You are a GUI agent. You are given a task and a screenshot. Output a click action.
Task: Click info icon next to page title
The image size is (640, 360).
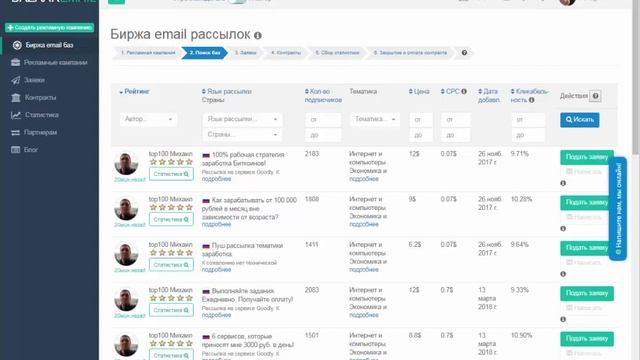258,36
